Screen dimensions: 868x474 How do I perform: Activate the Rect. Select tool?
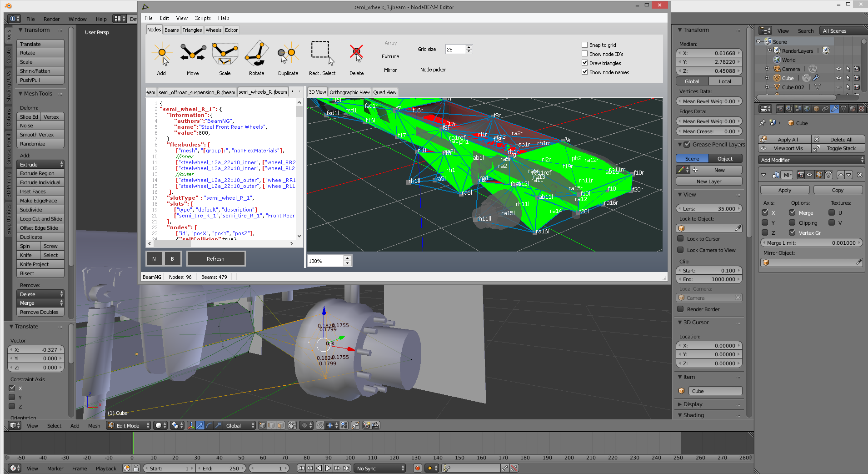322,58
